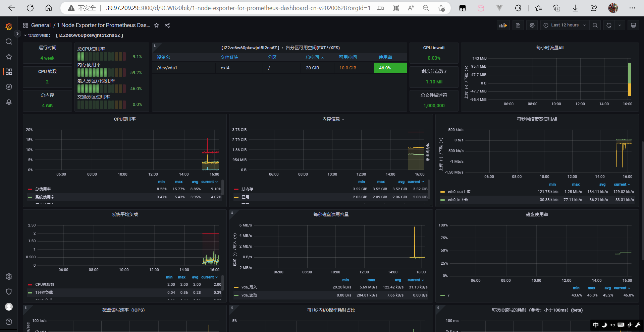This screenshot has height=332, width=644.
Task: Click the browser refresh button
Action: tap(30, 8)
